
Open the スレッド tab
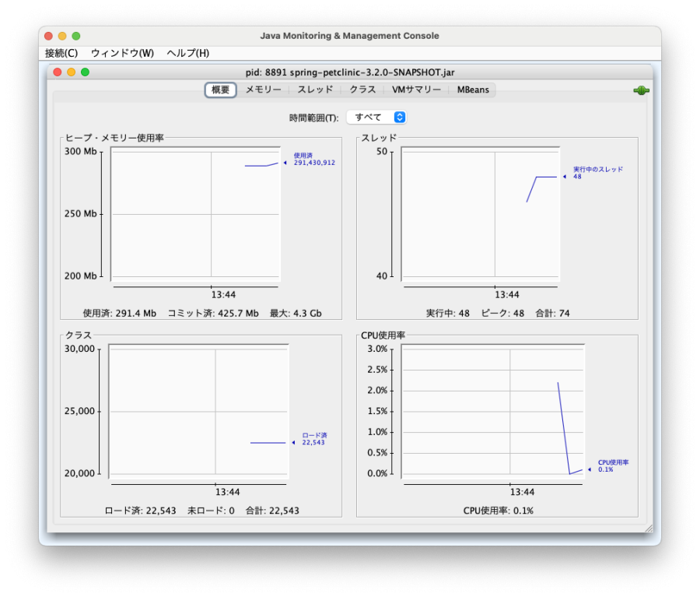315,90
